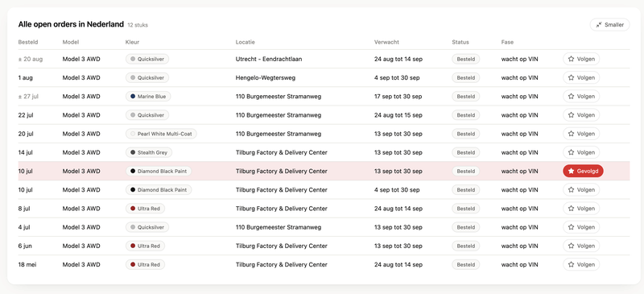Click the '18 mei' order date
This screenshot has height=294, width=644.
pos(27,264)
